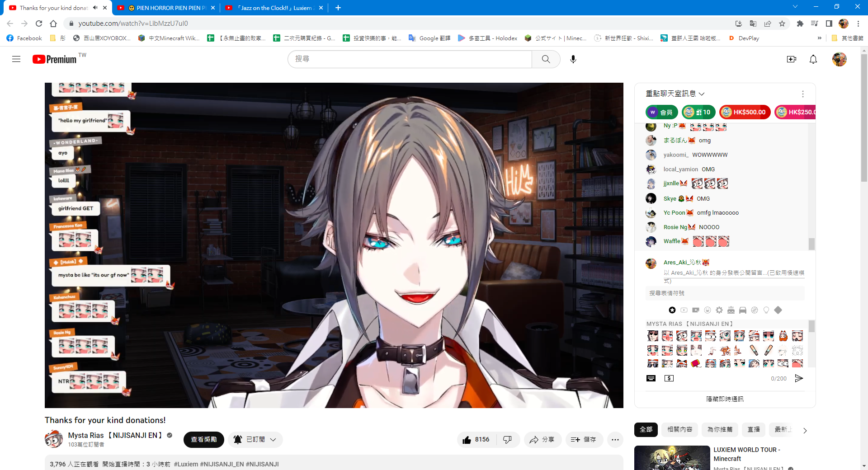Click the #Luxiem hashtag link

(186, 464)
